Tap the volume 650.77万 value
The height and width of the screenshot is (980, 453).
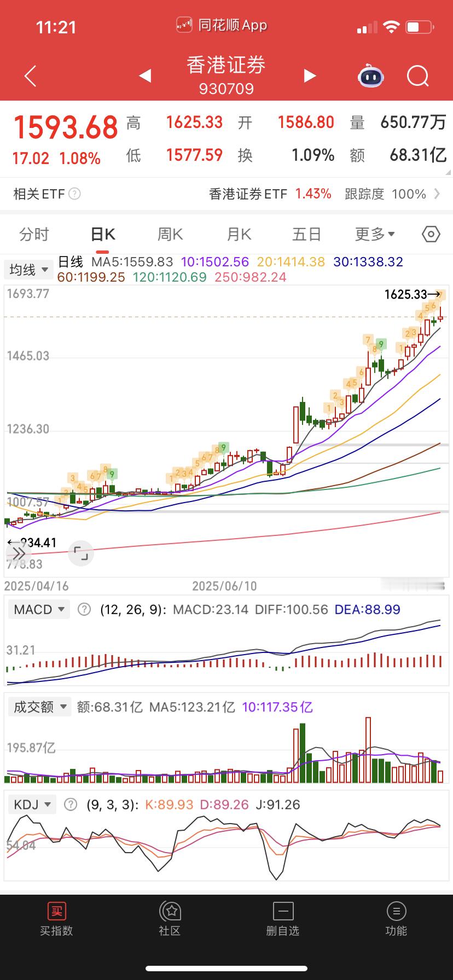click(x=414, y=122)
